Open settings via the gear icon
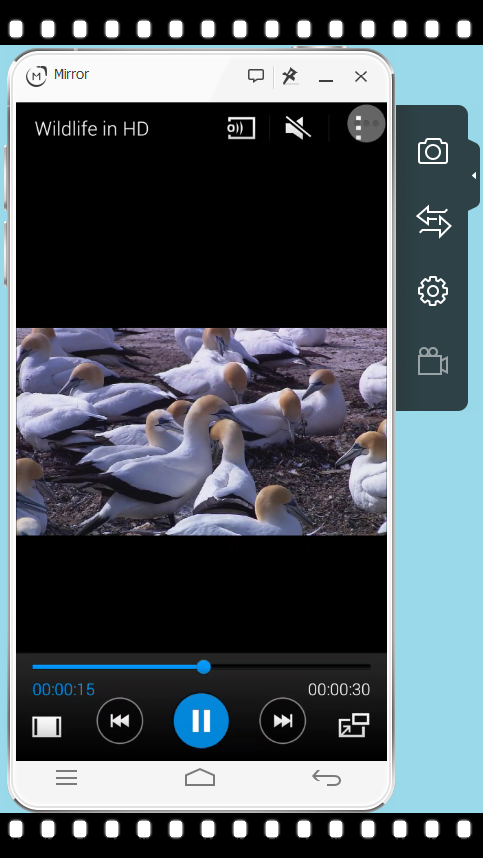 [433, 291]
